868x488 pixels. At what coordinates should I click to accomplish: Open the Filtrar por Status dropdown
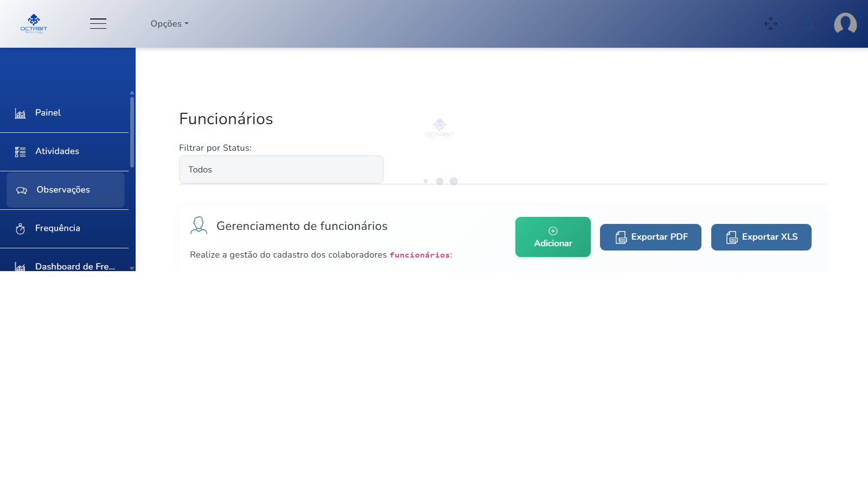(x=281, y=169)
